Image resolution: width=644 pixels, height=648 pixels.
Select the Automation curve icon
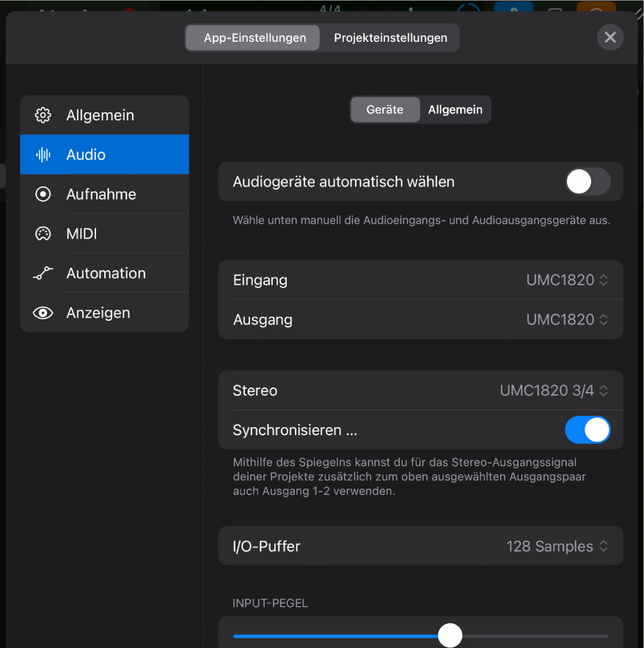click(x=43, y=272)
